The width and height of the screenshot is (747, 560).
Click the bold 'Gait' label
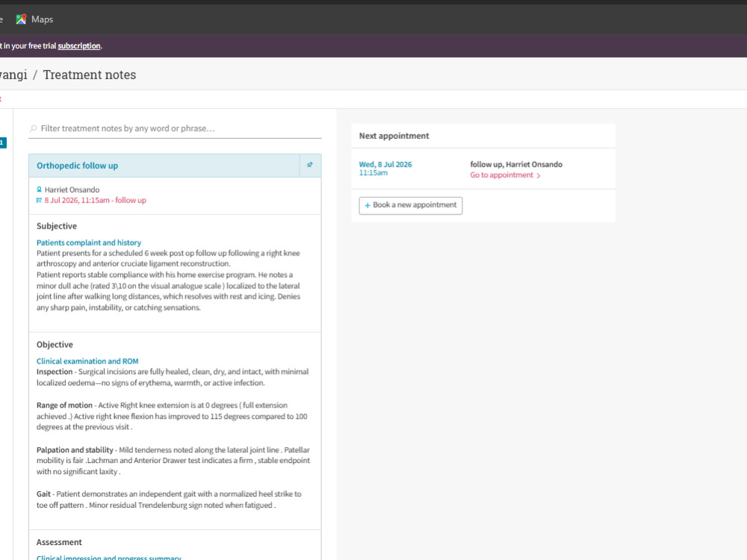[x=43, y=494]
